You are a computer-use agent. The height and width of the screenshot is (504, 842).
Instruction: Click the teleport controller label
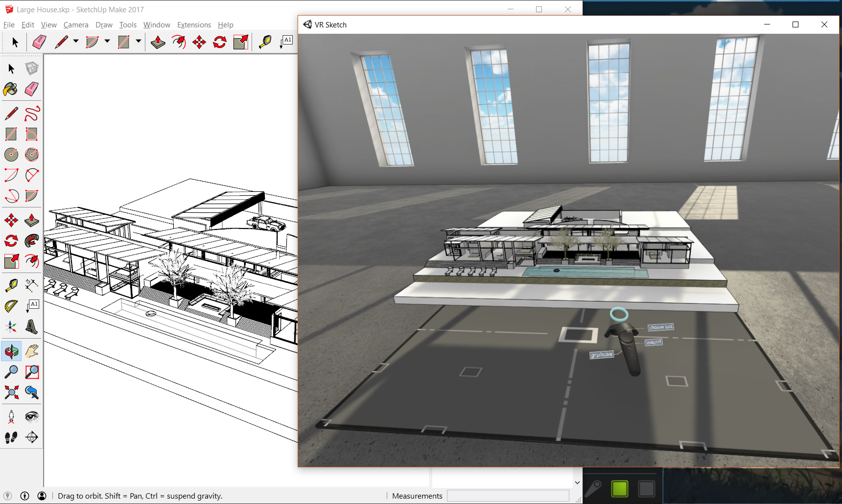(654, 342)
